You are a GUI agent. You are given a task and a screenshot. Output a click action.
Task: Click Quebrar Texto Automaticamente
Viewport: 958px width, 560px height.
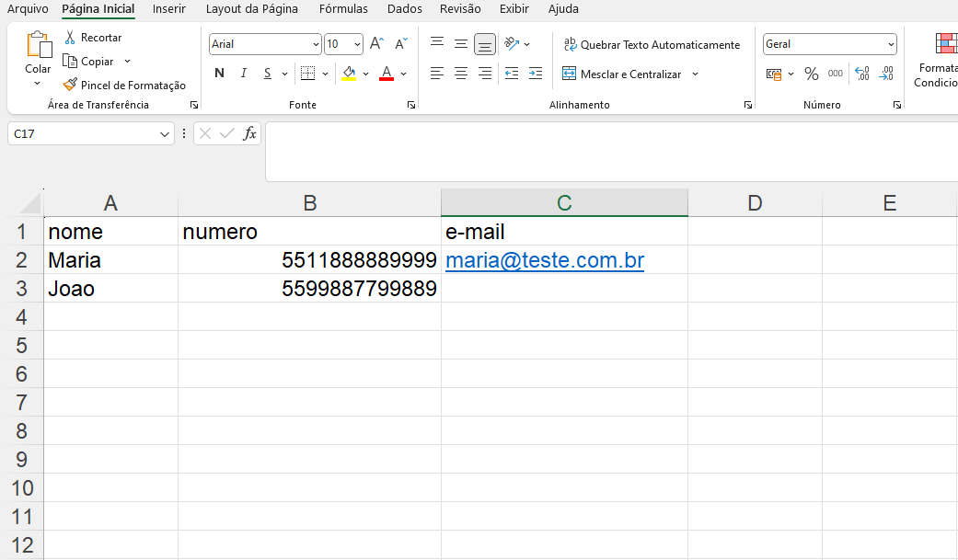pos(652,44)
